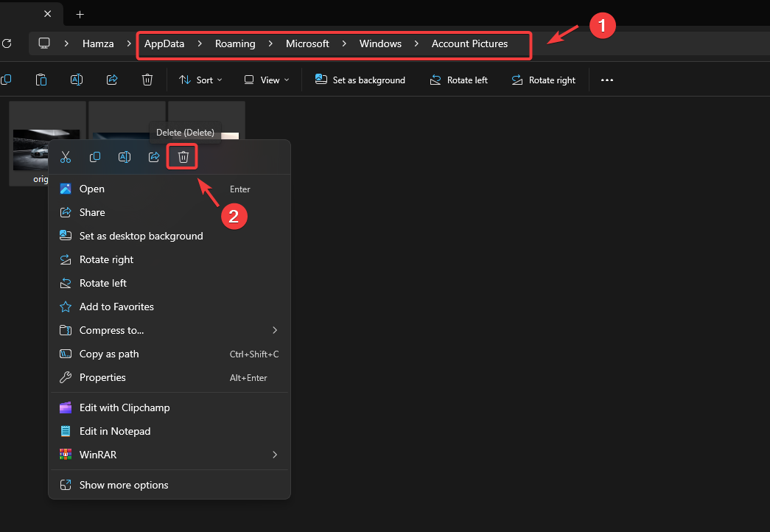770x532 pixels.
Task: Go to AppData in breadcrumb
Action: pos(164,43)
